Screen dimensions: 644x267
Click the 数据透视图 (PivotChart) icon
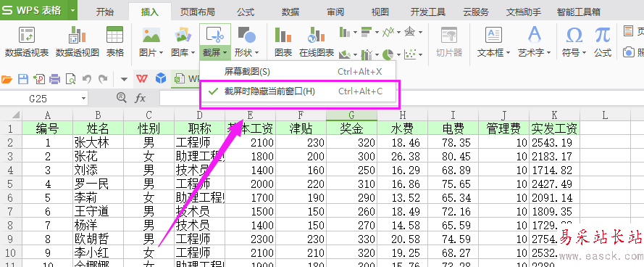click(x=78, y=35)
